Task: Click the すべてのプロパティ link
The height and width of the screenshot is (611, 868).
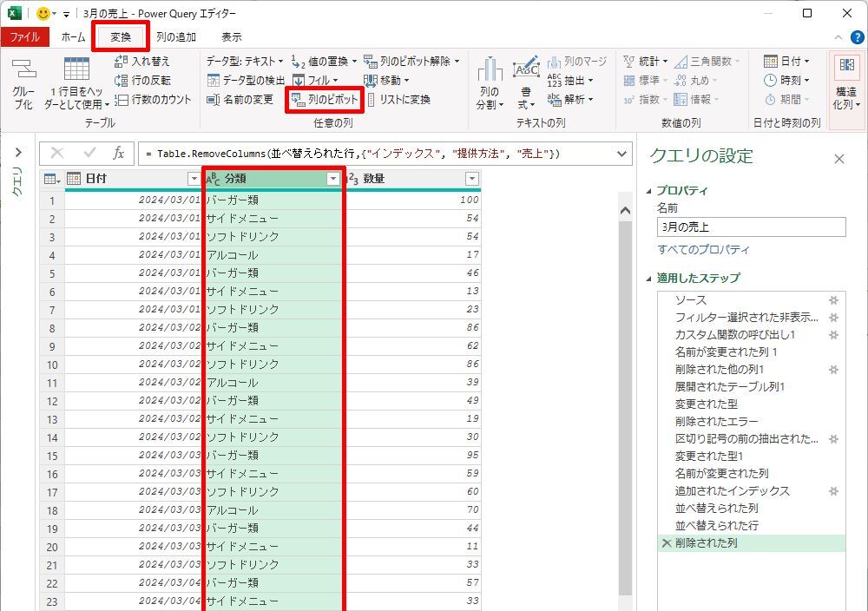Action: [x=703, y=250]
